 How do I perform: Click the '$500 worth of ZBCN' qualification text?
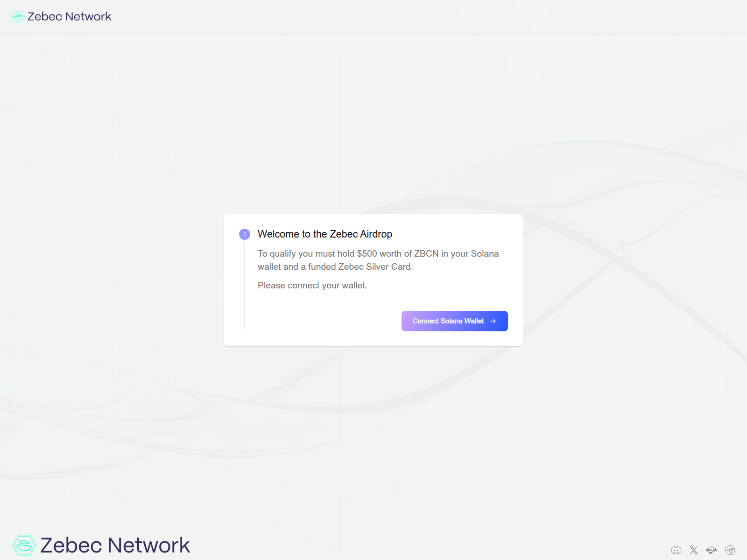[x=398, y=254]
